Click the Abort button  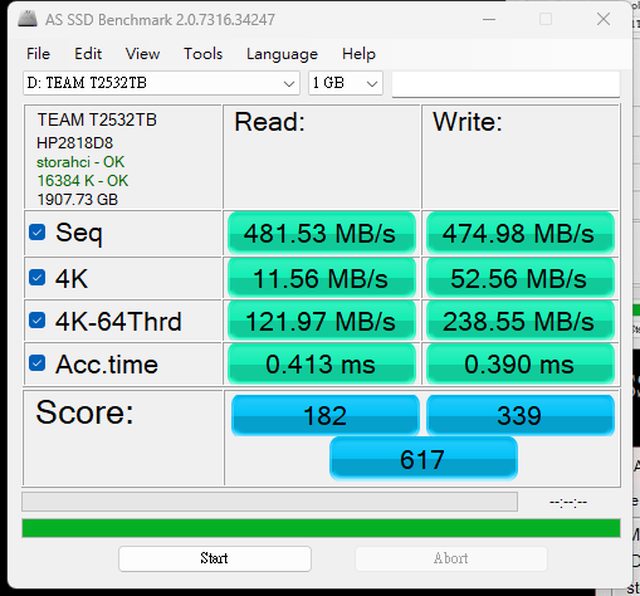coord(450,558)
